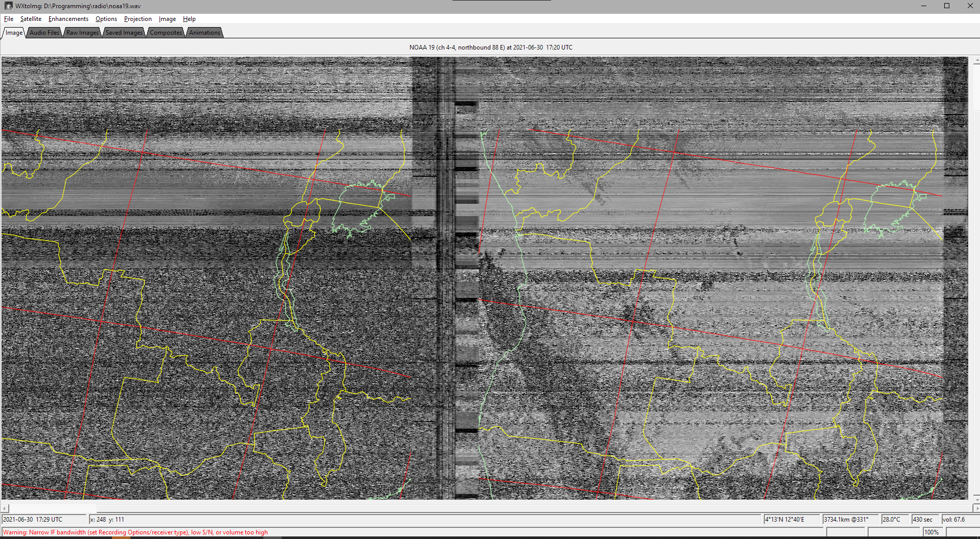
Task: Switch to the Raw Images tab
Action: tap(82, 33)
